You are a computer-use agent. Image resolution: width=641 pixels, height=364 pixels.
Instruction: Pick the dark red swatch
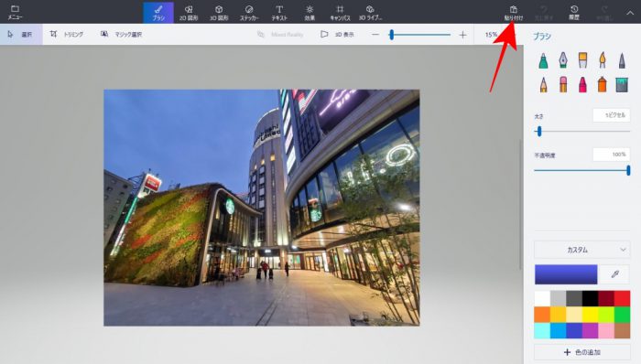click(606, 298)
